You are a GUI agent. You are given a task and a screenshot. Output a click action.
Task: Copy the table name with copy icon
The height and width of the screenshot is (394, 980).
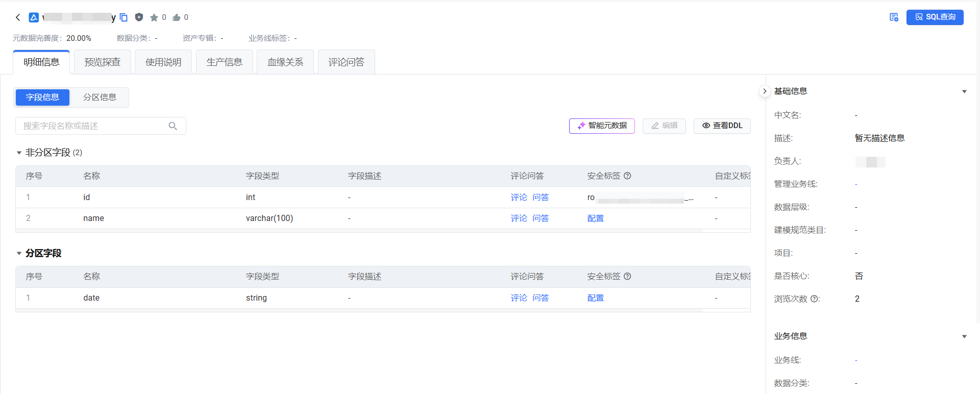pos(124,17)
